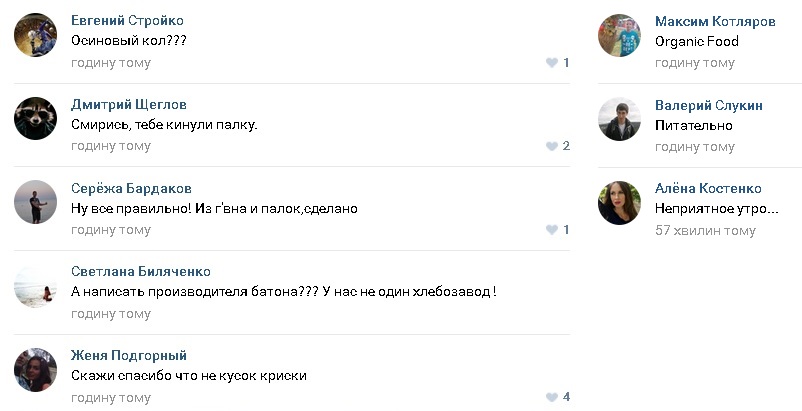
Task: Click the heart on Женя Подгорный's comment
Action: (x=551, y=397)
